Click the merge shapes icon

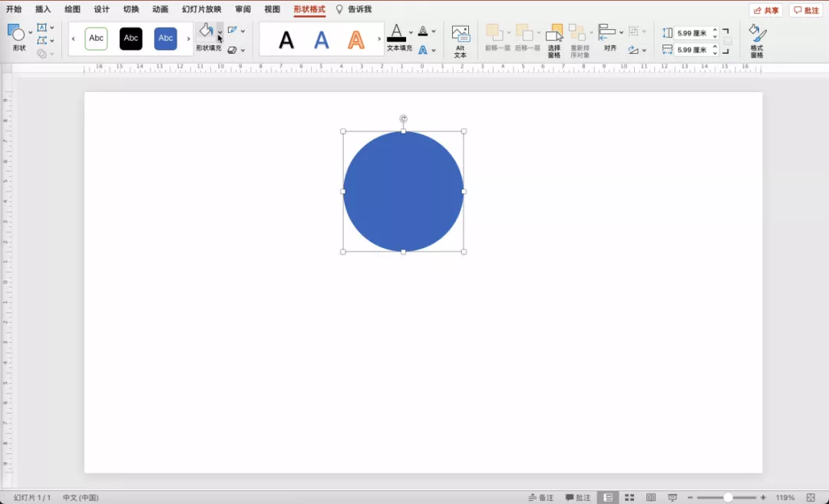click(x=41, y=54)
